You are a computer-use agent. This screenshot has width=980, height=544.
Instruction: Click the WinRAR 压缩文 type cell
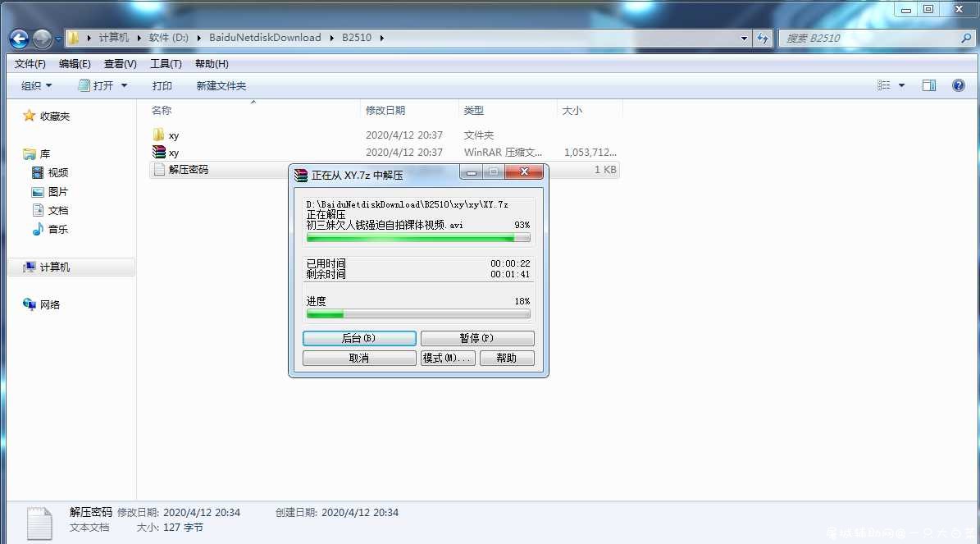tap(504, 152)
